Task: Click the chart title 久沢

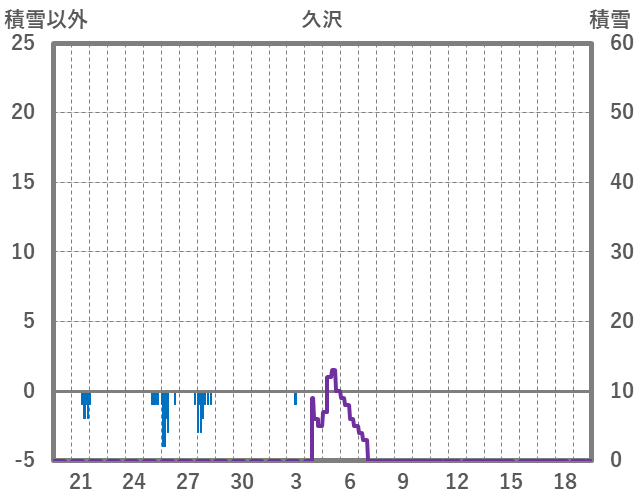Action: pyautogui.click(x=322, y=19)
